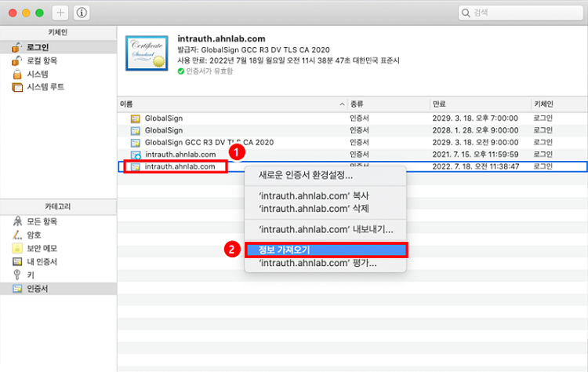Image resolution: width=588 pixels, height=372 pixels.
Task: Sort list by 종류 column header
Action: click(389, 104)
